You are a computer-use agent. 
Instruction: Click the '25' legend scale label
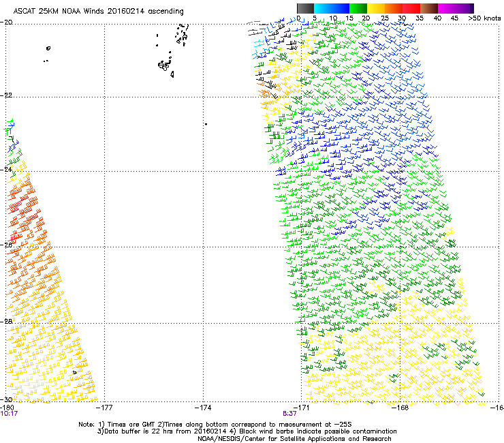tap(385, 18)
